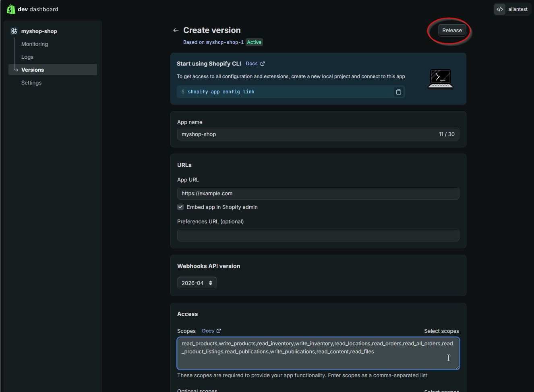This screenshot has height=392, width=534.
Task: Click the apps grid icon beside myshop-shop
Action: coord(14,31)
